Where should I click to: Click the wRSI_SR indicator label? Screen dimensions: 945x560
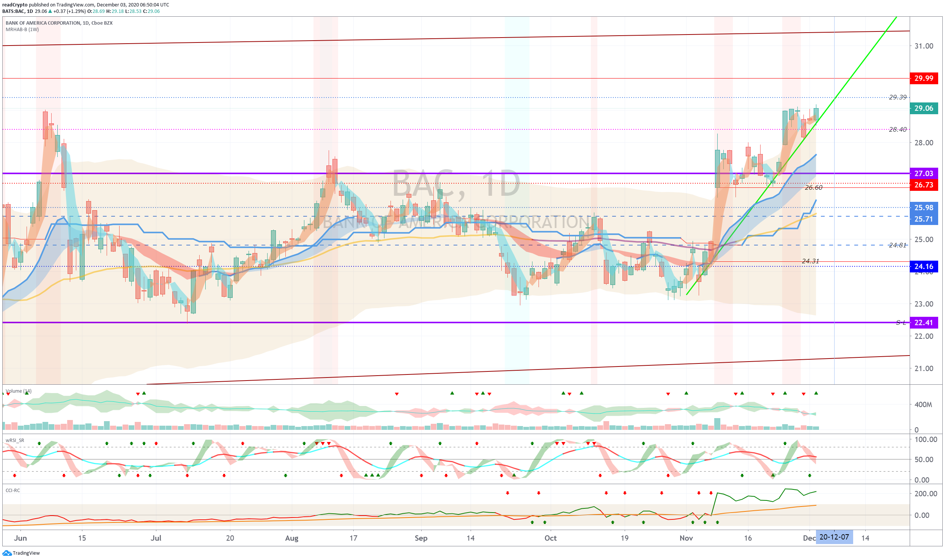[15, 440]
